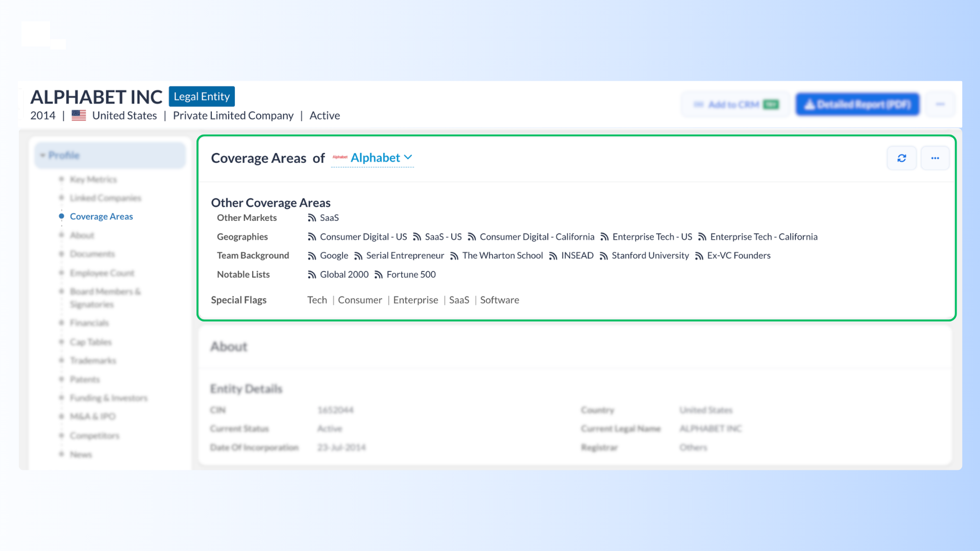Click the SaaS special flag
The width and height of the screenshot is (980, 551).
pos(459,300)
